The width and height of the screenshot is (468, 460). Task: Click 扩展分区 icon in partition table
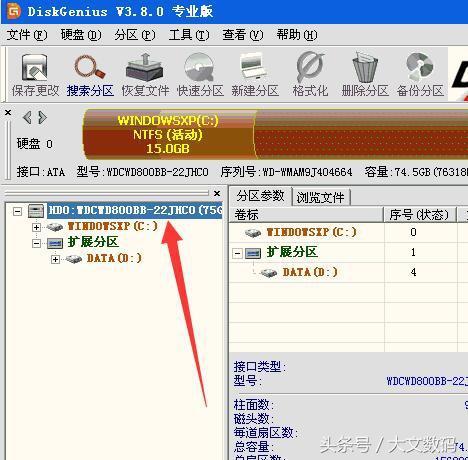click(x=253, y=253)
